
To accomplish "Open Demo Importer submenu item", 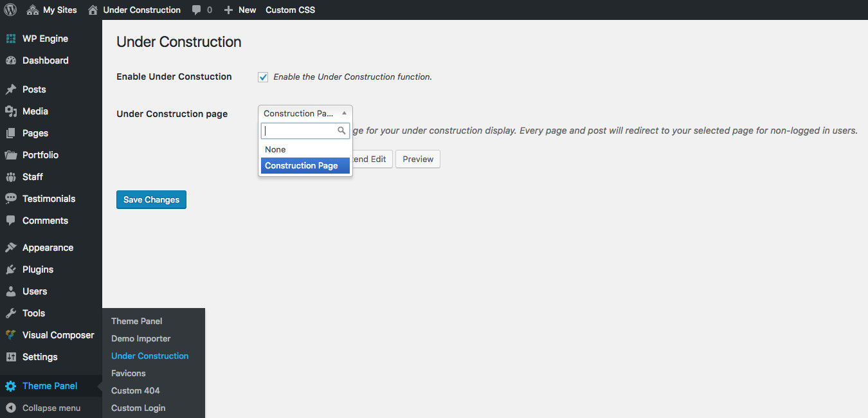I will coord(141,338).
